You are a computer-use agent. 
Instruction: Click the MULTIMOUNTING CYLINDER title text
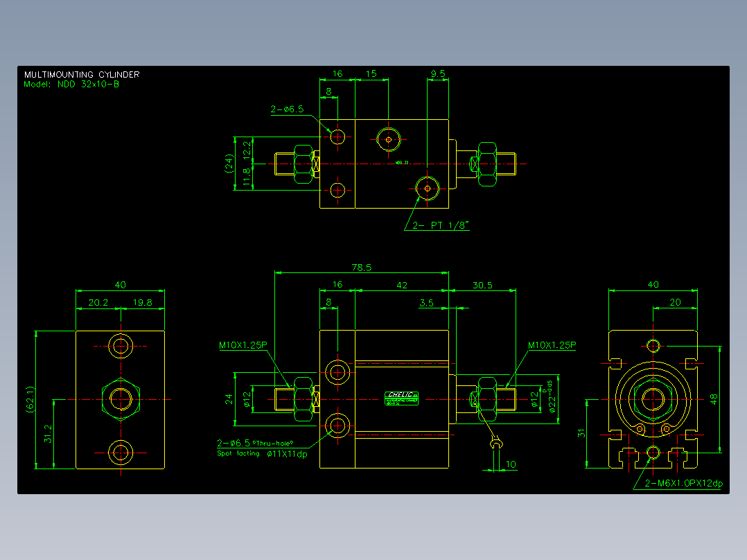[x=82, y=74]
